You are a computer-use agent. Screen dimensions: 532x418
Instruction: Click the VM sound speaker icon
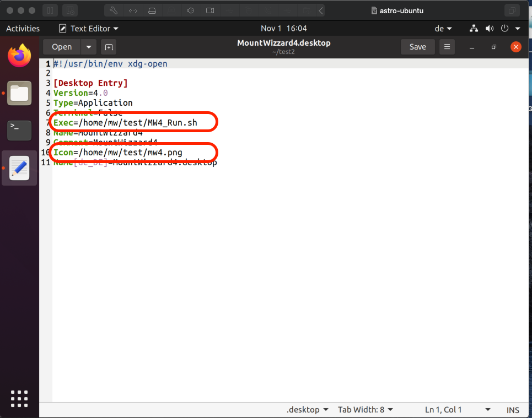pyautogui.click(x=190, y=10)
